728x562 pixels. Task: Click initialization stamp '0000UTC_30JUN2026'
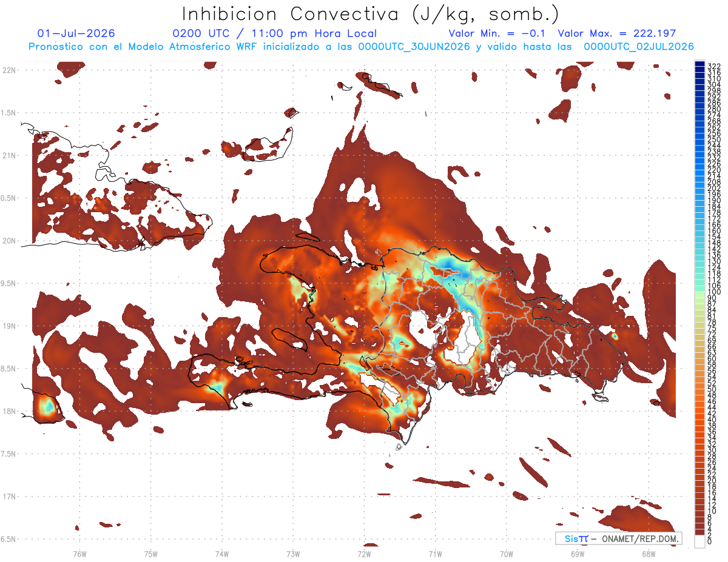414,47
